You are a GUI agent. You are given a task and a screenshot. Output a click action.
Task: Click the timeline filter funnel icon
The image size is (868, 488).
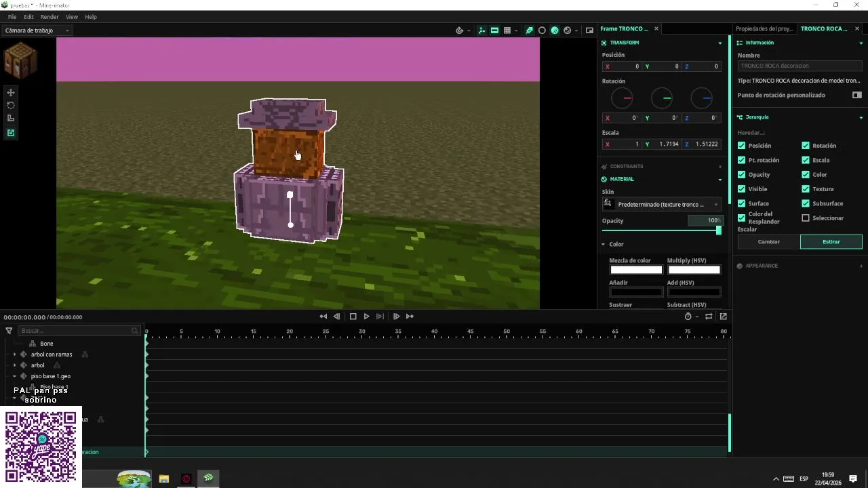click(9, 331)
